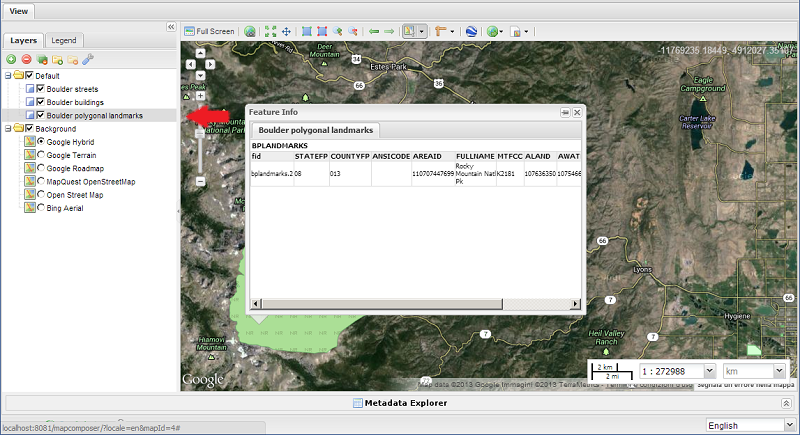
Task: Select the MapQuest OpenStreetMap radio button
Action: point(41,181)
